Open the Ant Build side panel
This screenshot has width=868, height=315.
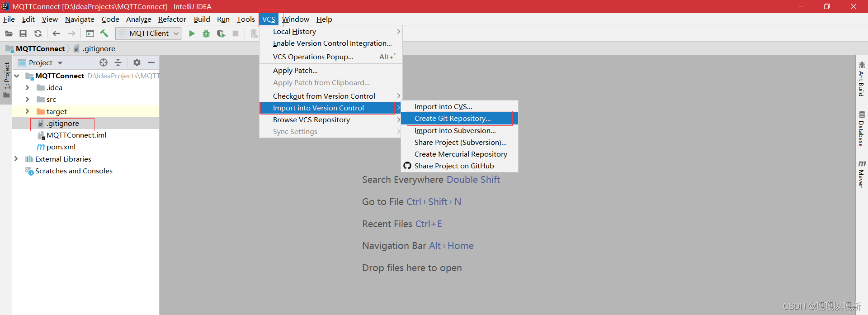pos(862,78)
